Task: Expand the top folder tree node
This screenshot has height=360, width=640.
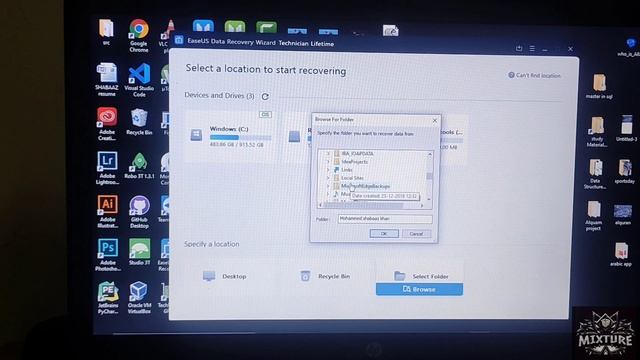Action: pos(328,153)
